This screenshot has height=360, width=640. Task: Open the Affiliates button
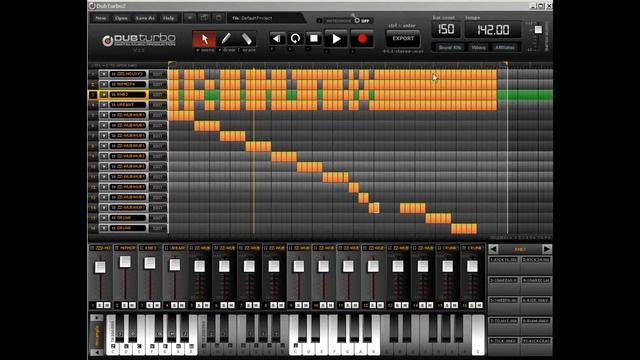[x=505, y=48]
